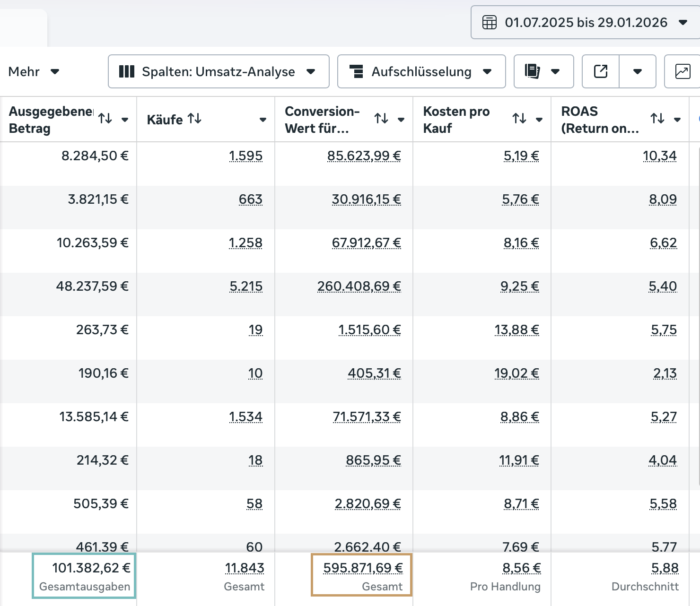
Task: Sort the Kosten pro Kauf column
Action: tap(519, 119)
